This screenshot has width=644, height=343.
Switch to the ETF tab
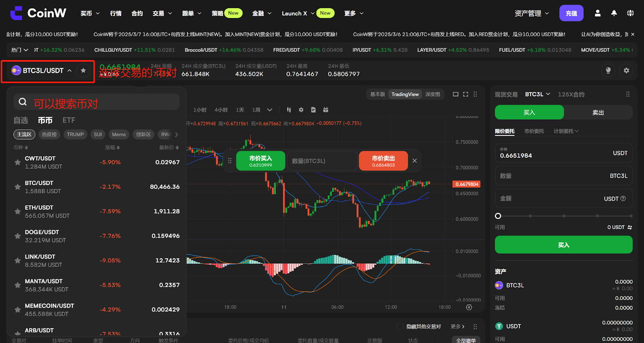[69, 120]
